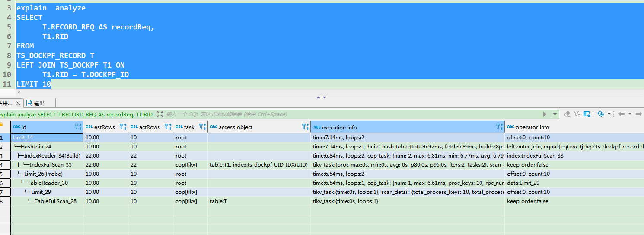The image size is (644, 235).
Task: Open the custom filter settings funnel icon
Action: [x=577, y=114]
